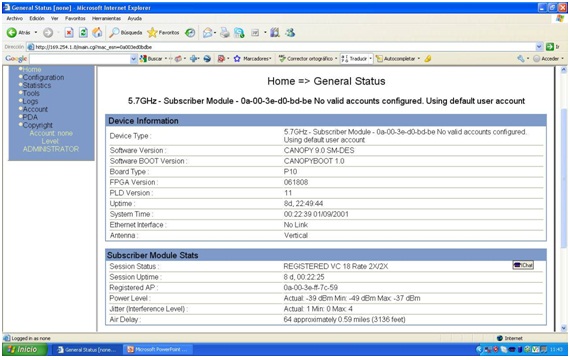Open the Logs link in the sidebar

(30, 101)
